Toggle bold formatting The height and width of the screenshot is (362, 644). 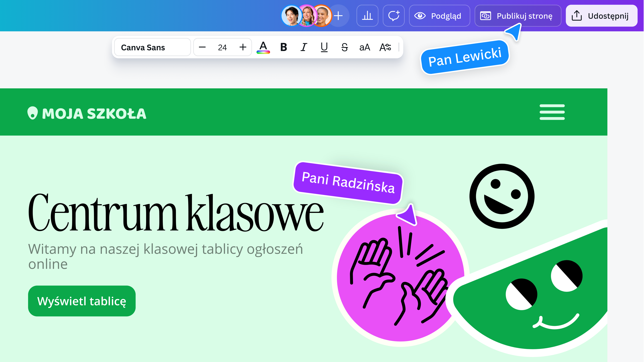(x=284, y=47)
